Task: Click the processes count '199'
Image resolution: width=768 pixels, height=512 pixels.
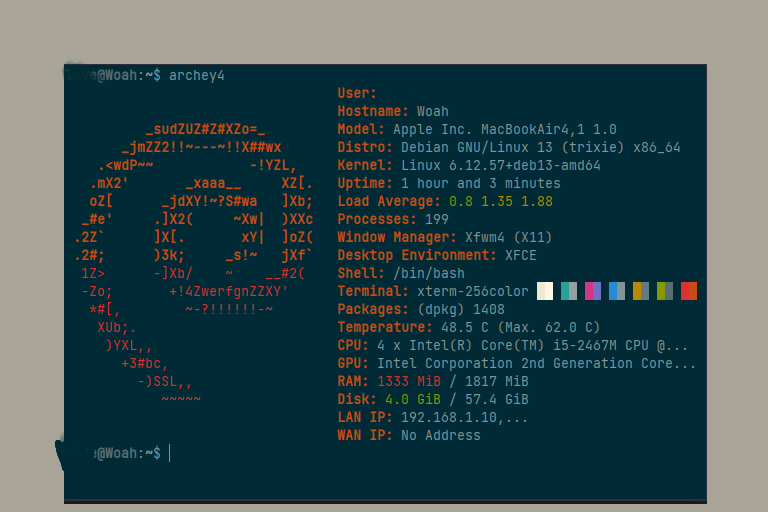Action: click(437, 219)
